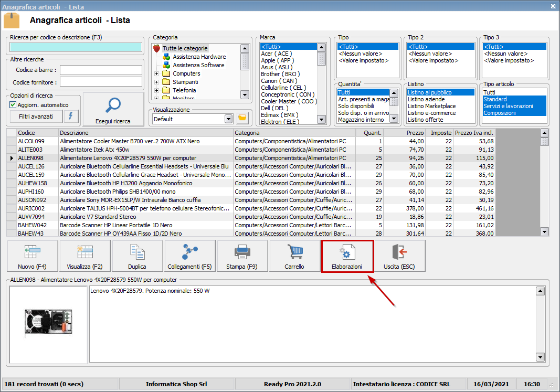Click the Codice a barre input field
The height and width of the screenshot is (392, 560).
pyautogui.click(x=101, y=70)
